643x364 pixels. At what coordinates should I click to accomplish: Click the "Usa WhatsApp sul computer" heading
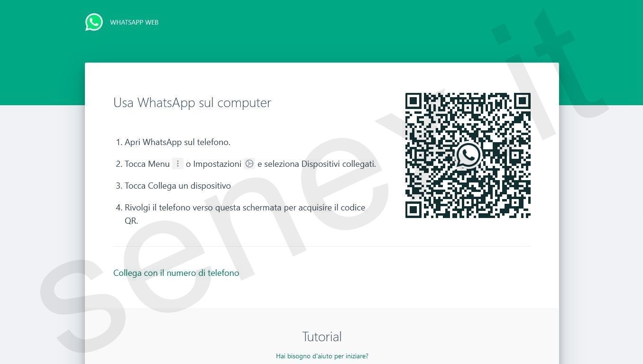(192, 102)
